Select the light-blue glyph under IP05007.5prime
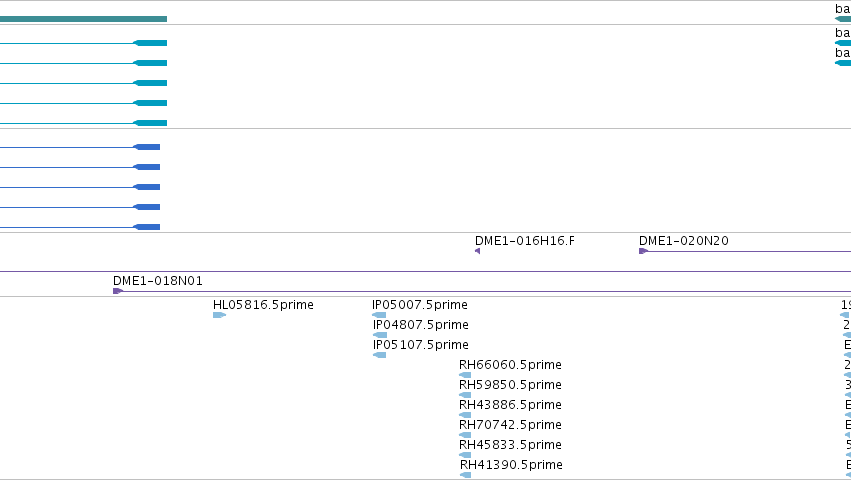 point(379,315)
